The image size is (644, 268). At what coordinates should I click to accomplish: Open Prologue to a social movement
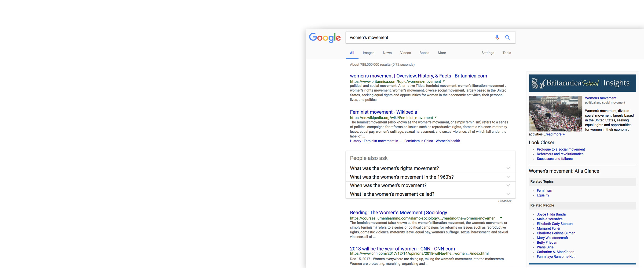[561, 149]
